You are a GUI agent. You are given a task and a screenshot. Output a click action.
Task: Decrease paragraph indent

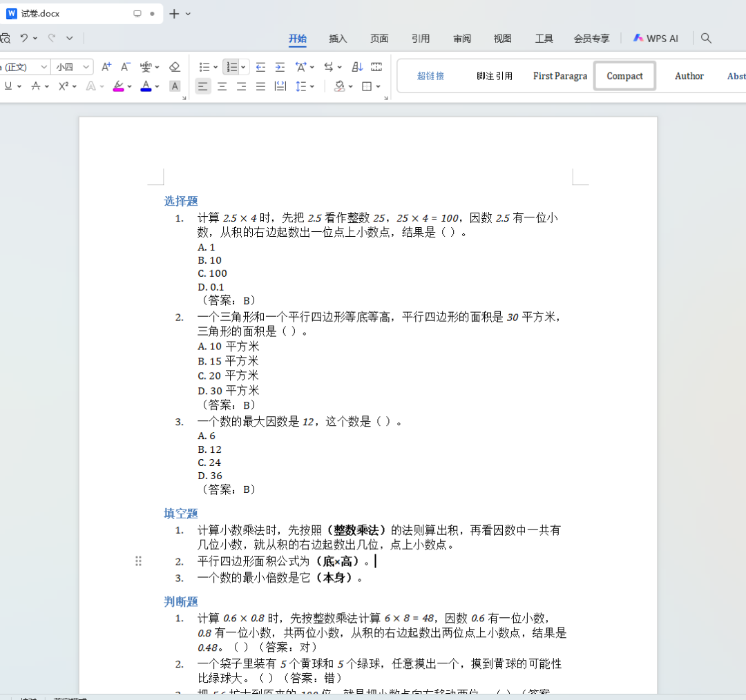tap(260, 67)
